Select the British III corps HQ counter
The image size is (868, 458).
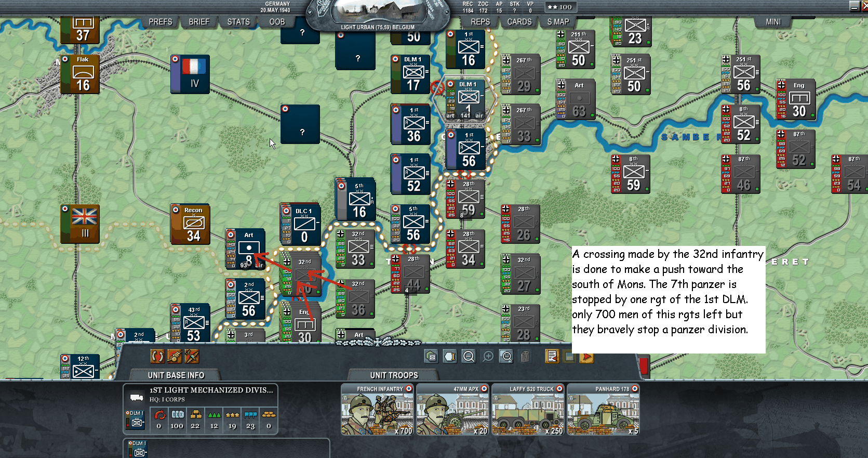(80, 224)
